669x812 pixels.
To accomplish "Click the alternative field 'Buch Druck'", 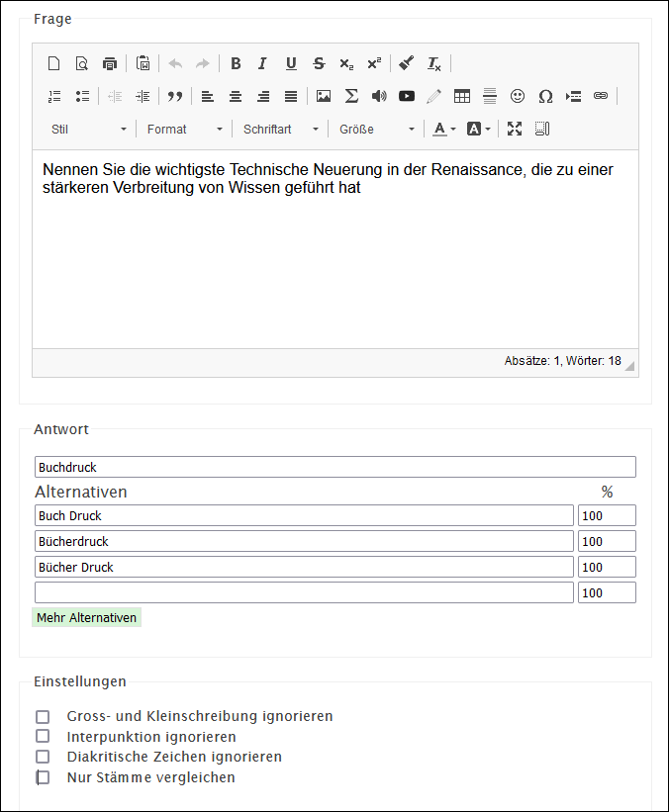I will (304, 515).
